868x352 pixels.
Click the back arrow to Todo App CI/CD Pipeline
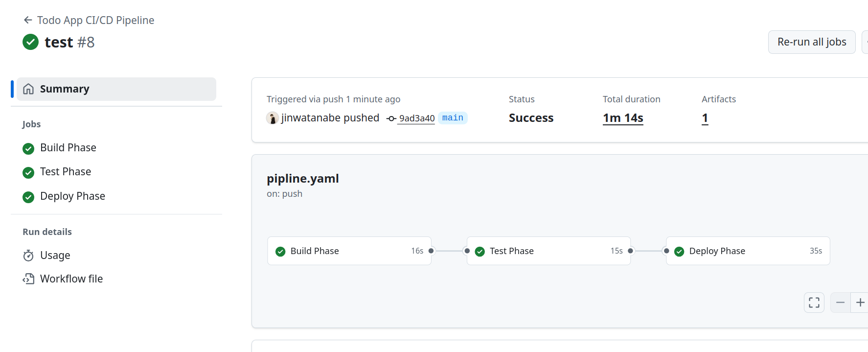(28, 20)
